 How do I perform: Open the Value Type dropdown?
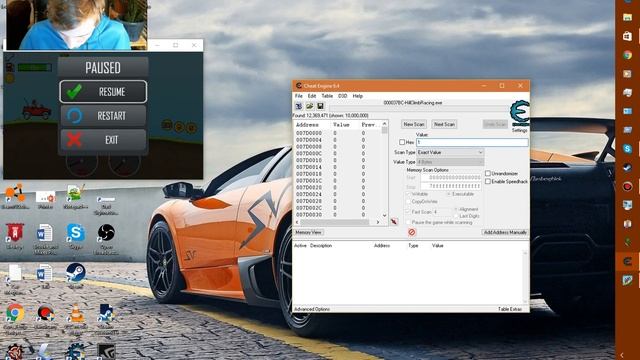[450, 162]
